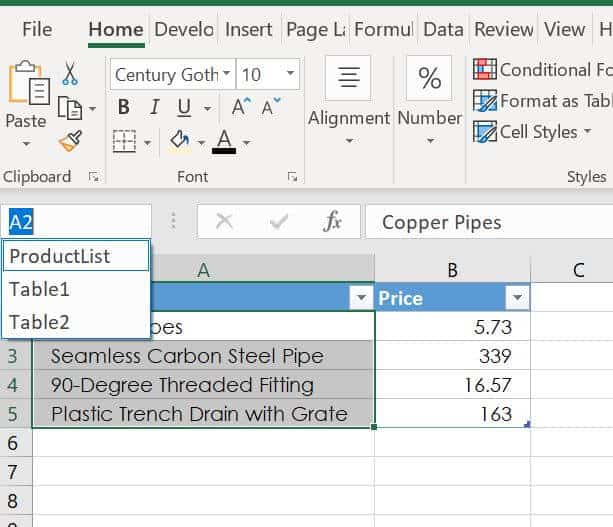Click the Insert Function fx icon
This screenshot has width=613, height=527.
point(333,222)
